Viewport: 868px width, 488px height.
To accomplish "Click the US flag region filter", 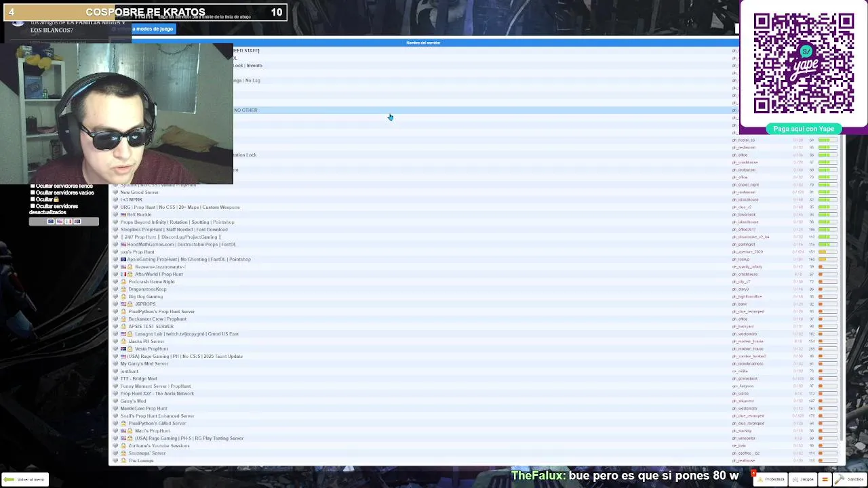I will (x=59, y=222).
